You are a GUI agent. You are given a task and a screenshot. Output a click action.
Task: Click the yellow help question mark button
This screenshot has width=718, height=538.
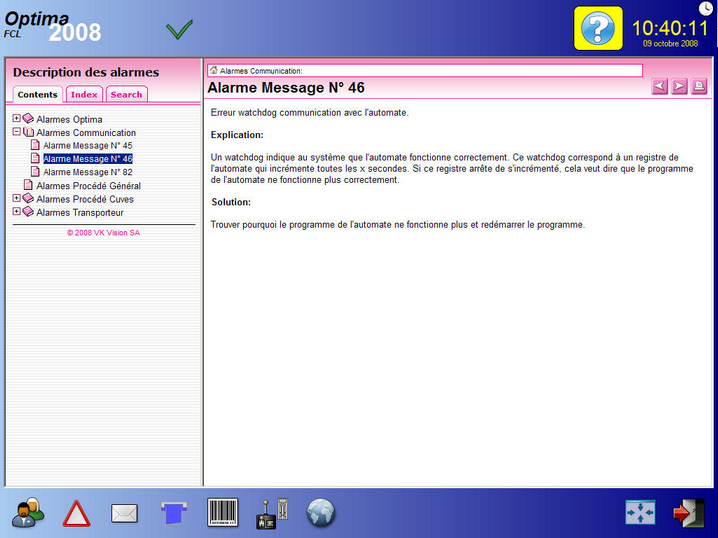(597, 28)
